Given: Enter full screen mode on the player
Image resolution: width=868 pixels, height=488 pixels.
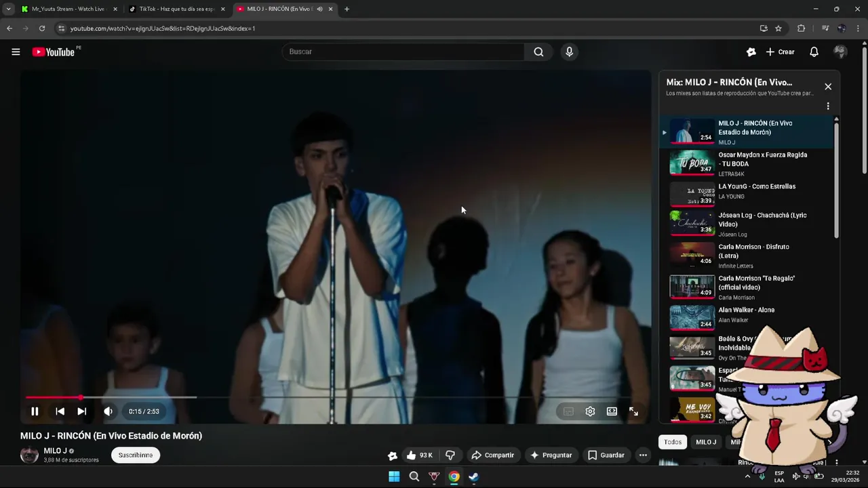Looking at the screenshot, I should [x=633, y=411].
